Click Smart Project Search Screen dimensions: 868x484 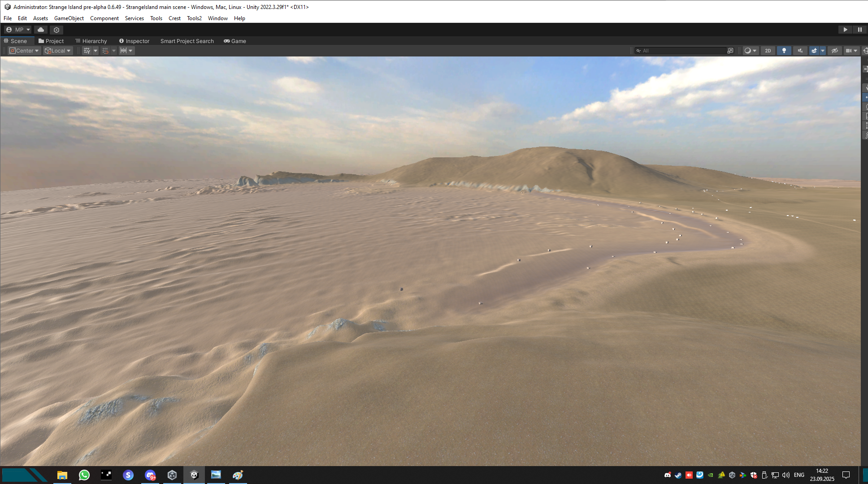click(187, 41)
